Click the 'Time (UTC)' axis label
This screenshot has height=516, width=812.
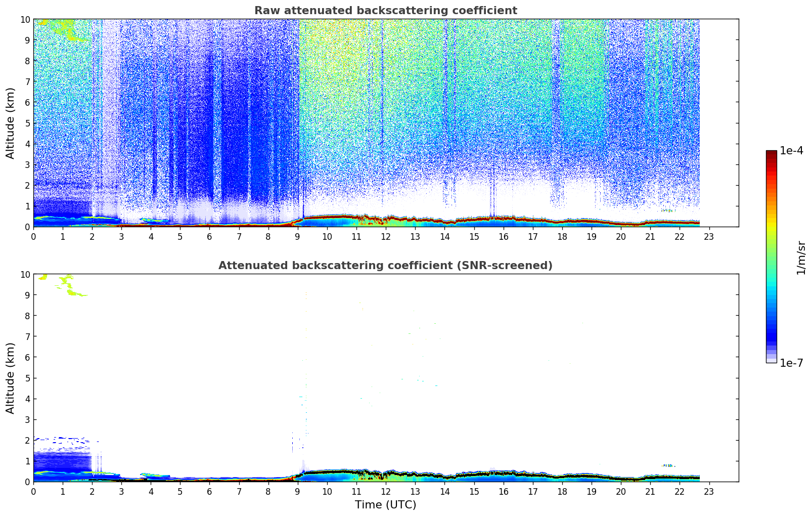[385, 504]
